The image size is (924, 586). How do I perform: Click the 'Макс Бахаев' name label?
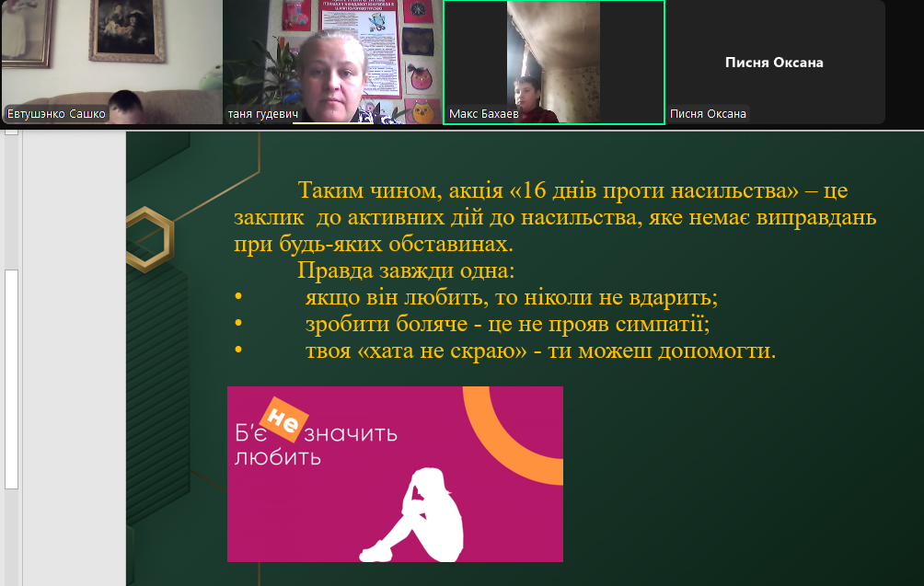[x=484, y=114]
